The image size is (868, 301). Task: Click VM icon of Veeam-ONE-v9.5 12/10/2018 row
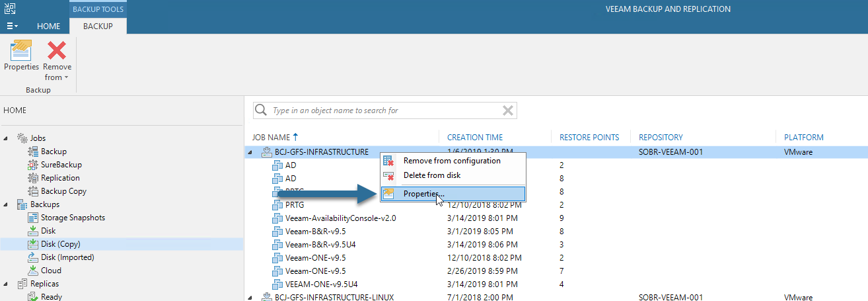[277, 257]
